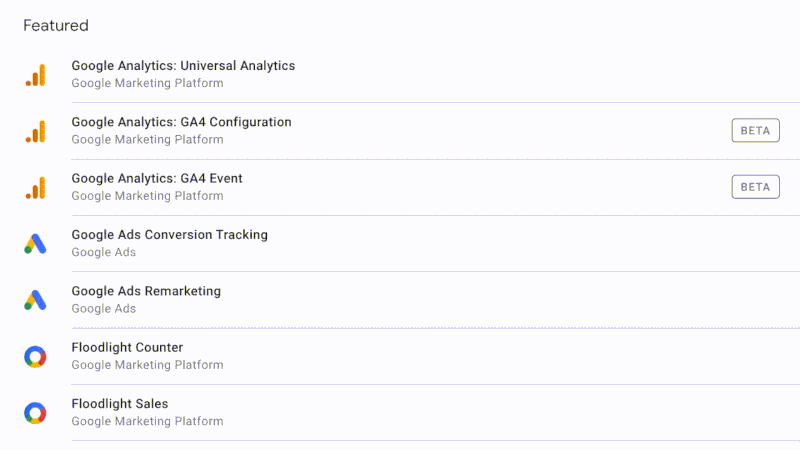Click the Featured section heading
Image resolution: width=800 pixels, height=450 pixels.
click(56, 26)
